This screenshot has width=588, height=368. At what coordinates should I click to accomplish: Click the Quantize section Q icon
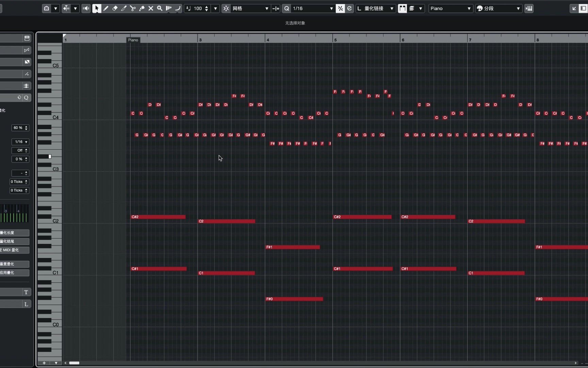26,98
